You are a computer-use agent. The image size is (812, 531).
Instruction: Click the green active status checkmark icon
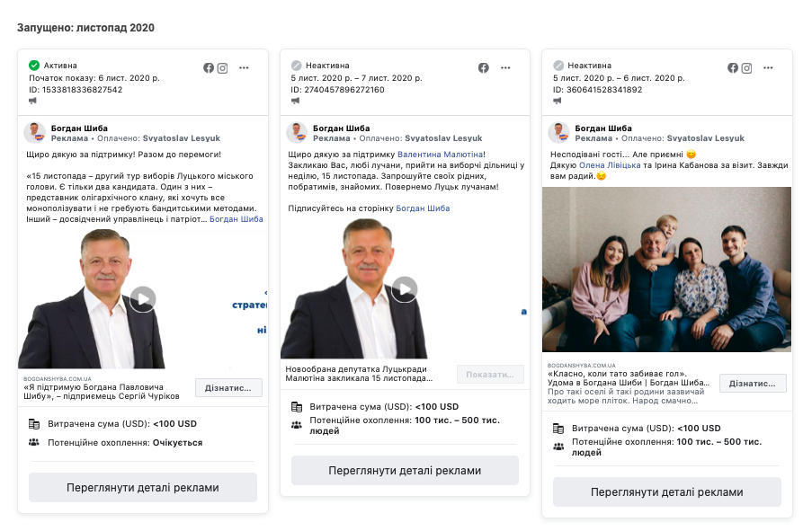[x=34, y=66]
